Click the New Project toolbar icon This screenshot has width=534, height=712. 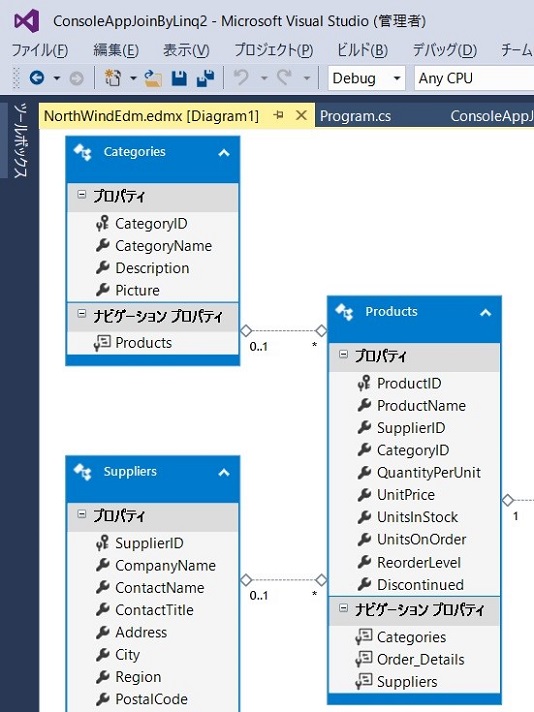click(x=113, y=78)
